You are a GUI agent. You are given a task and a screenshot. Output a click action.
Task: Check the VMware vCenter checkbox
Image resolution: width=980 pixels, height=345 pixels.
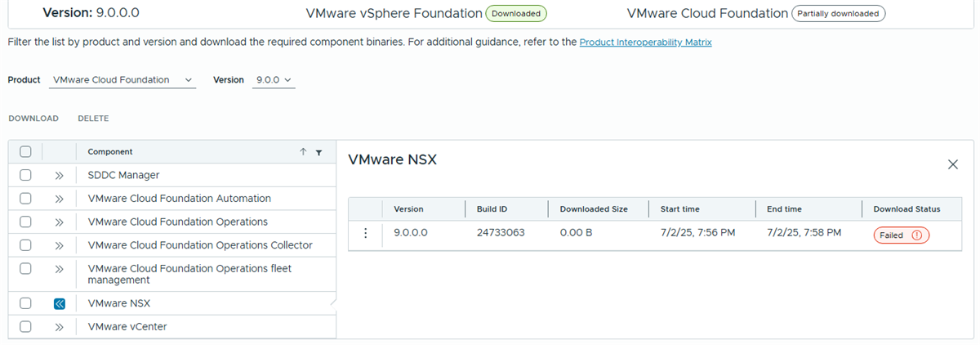pos(25,327)
